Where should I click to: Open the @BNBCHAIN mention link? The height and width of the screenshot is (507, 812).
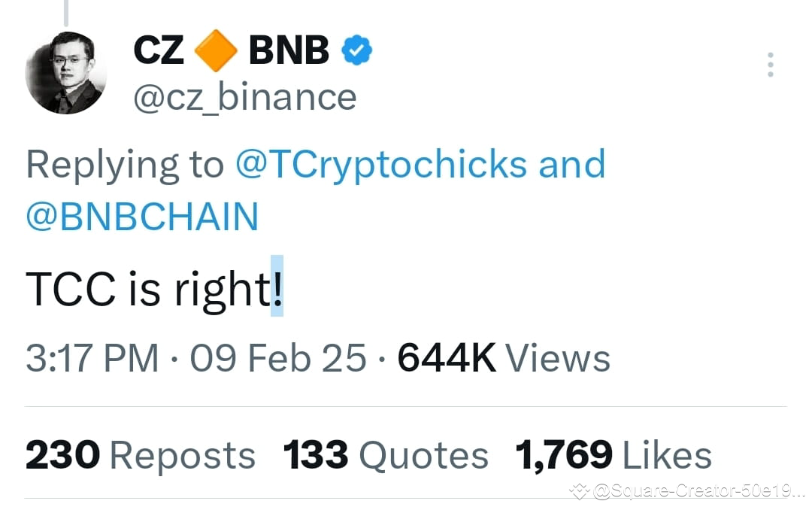pyautogui.click(x=141, y=216)
